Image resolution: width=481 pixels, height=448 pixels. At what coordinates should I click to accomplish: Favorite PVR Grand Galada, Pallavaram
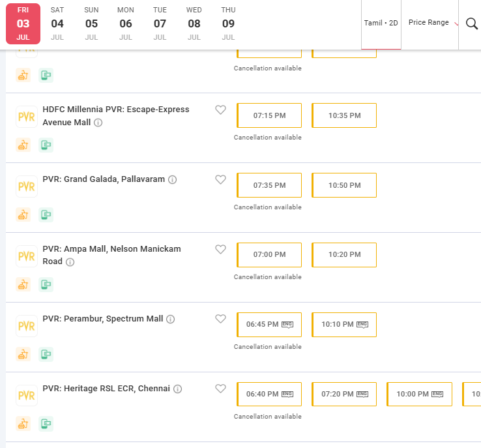tap(220, 179)
